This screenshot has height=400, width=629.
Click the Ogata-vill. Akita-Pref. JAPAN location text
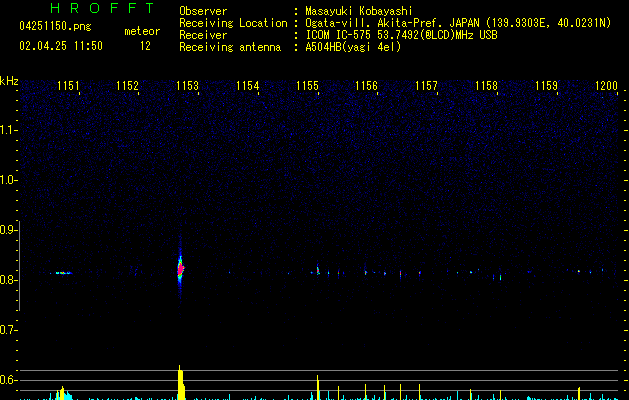pyautogui.click(x=458, y=23)
